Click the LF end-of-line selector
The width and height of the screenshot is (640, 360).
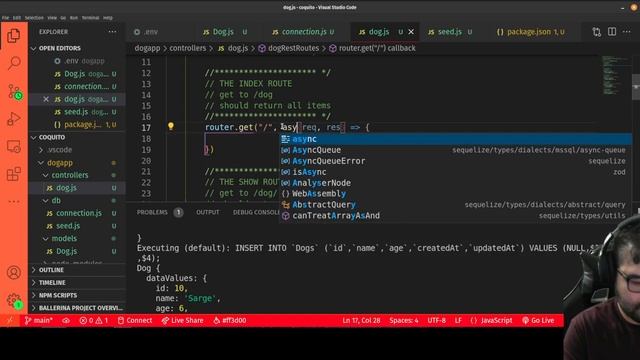[x=458, y=321]
